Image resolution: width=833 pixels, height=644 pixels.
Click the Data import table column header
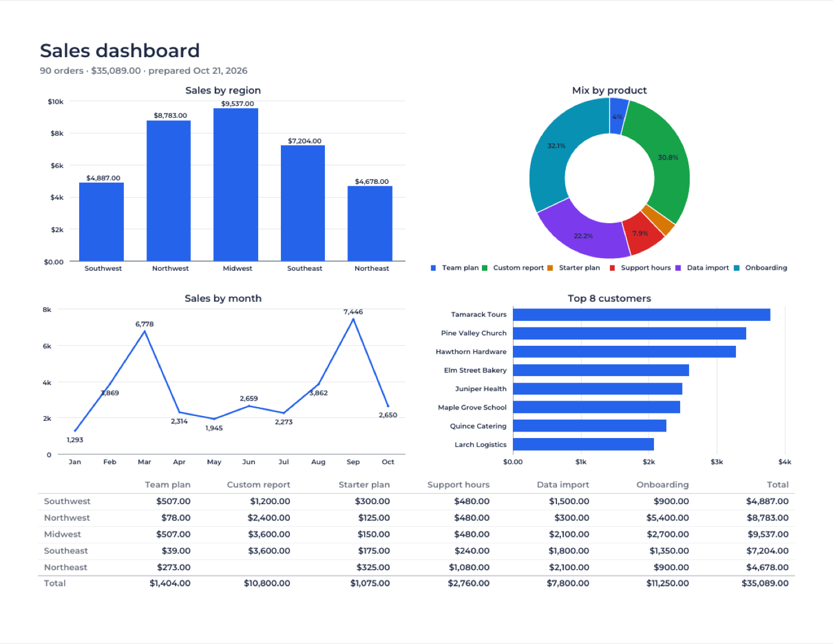coord(563,484)
